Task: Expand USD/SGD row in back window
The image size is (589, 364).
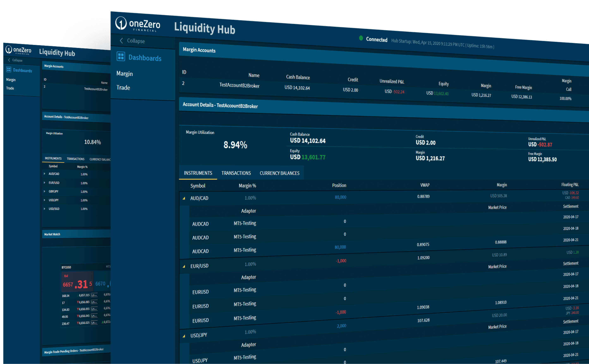Action: click(44, 209)
